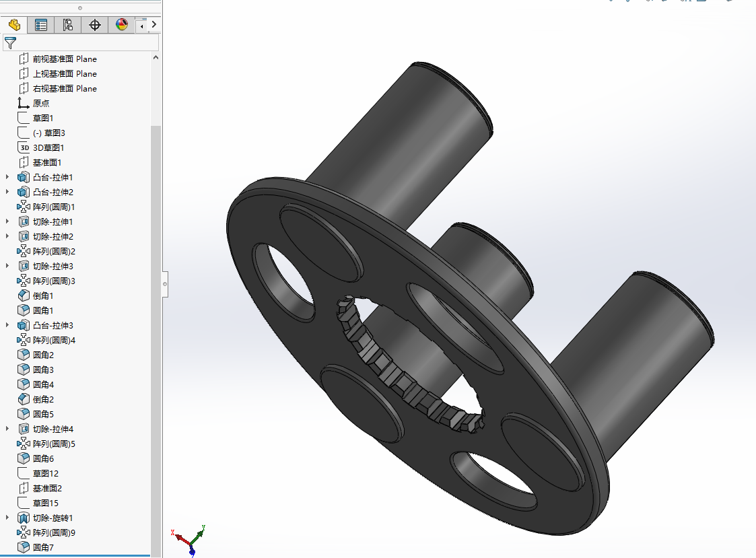Expand the 切除-拉伸3 feature
This screenshot has width=756, height=558.
[7, 266]
